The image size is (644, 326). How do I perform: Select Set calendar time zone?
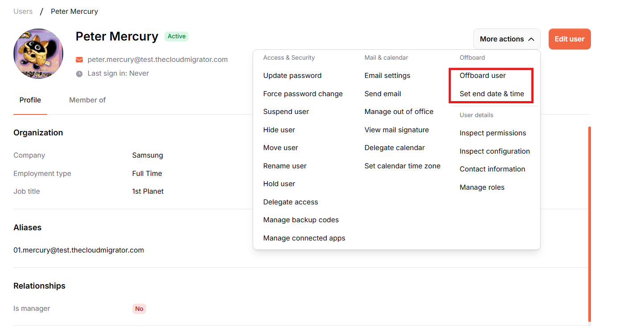(402, 166)
